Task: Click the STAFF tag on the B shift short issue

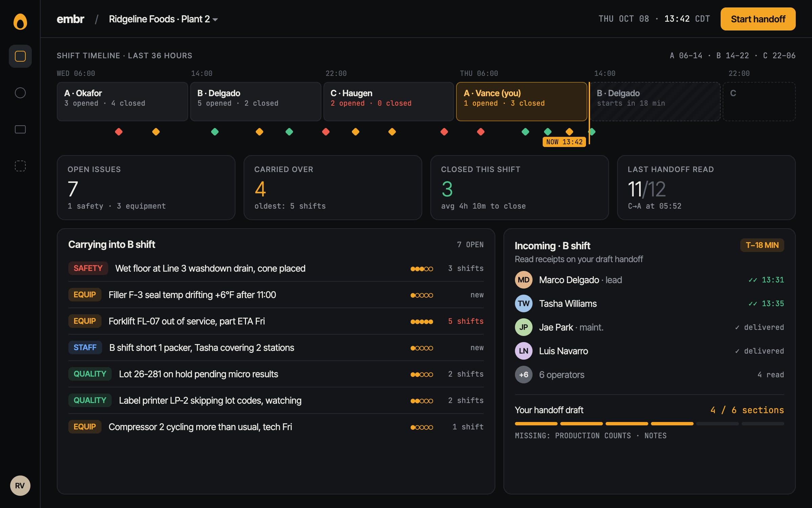Action: click(x=85, y=347)
